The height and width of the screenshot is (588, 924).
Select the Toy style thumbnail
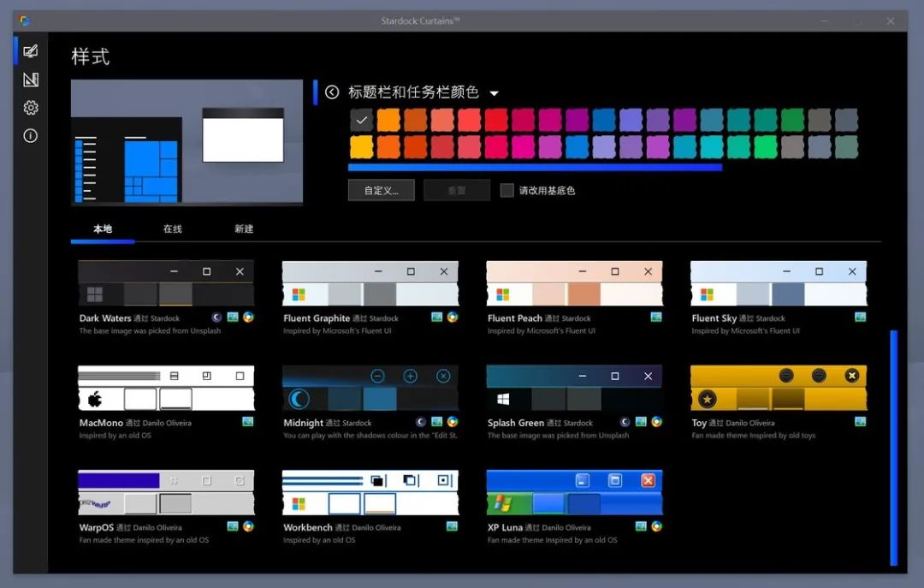(779, 388)
